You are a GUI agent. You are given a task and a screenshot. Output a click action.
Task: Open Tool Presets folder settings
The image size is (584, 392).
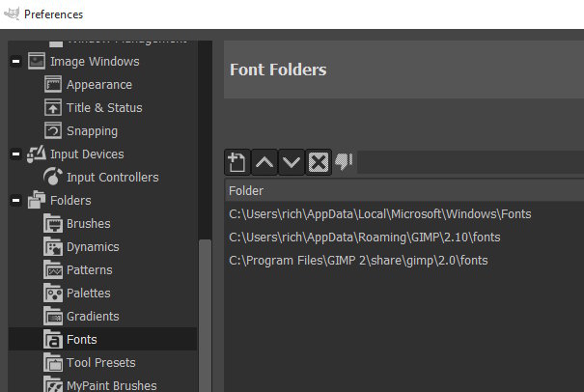(101, 363)
